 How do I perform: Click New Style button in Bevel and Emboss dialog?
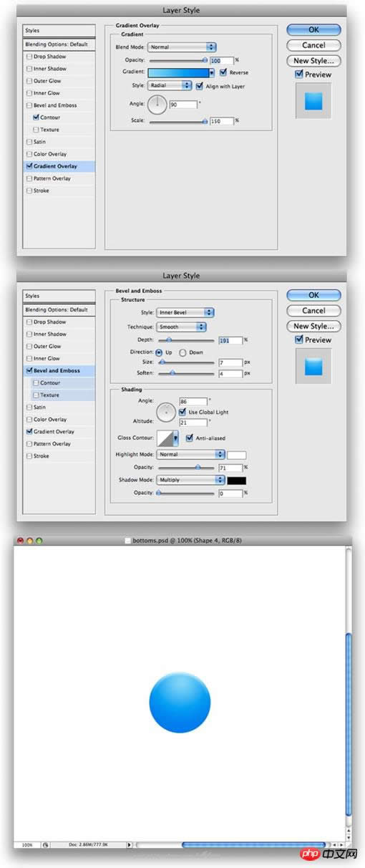(313, 326)
